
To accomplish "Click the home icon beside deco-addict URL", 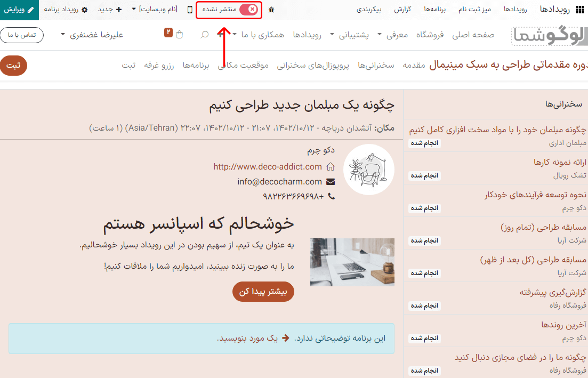I will pyautogui.click(x=331, y=166).
